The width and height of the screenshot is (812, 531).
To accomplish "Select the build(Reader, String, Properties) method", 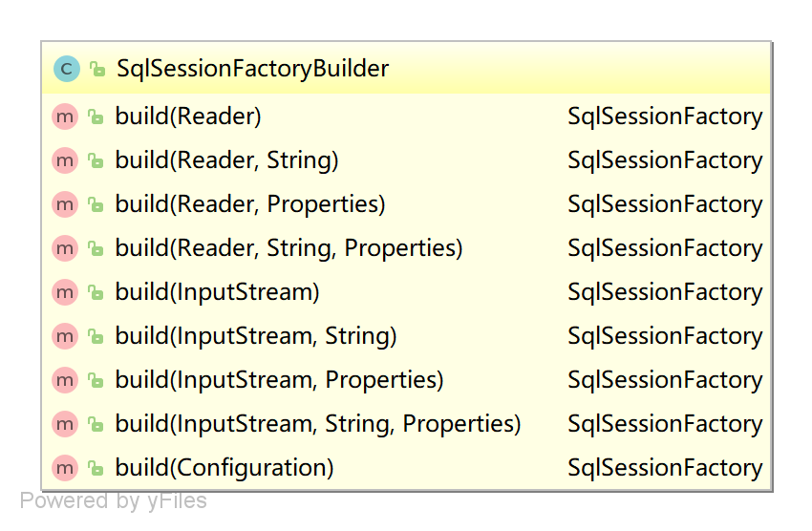I will click(288, 248).
